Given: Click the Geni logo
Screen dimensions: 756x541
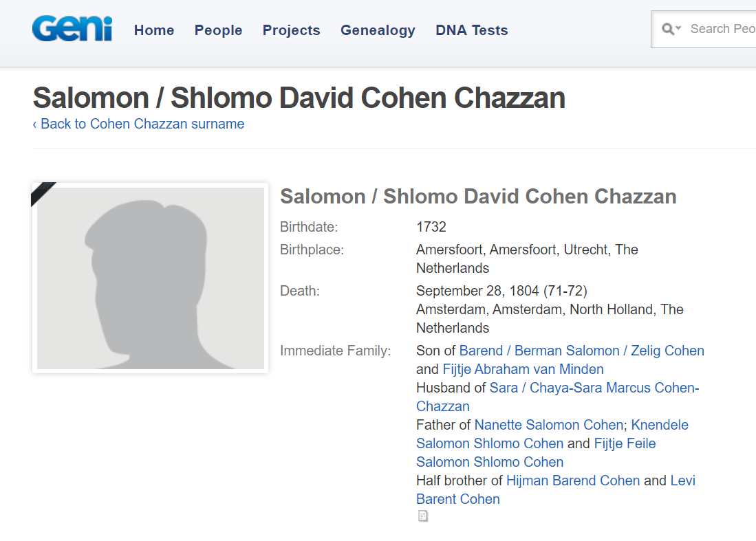Looking at the screenshot, I should [72, 30].
